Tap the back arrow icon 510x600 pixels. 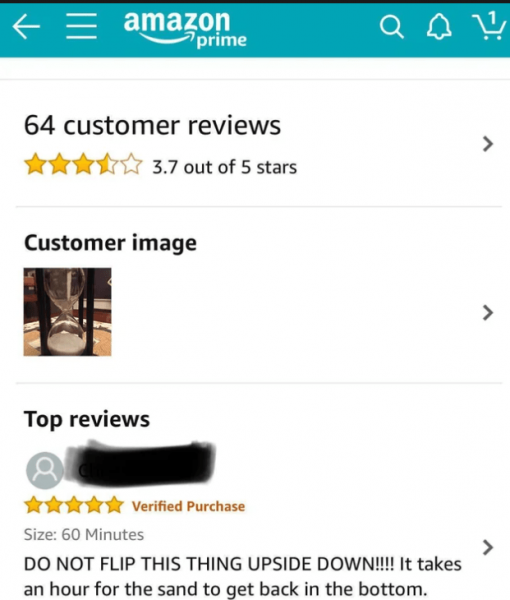click(26, 27)
